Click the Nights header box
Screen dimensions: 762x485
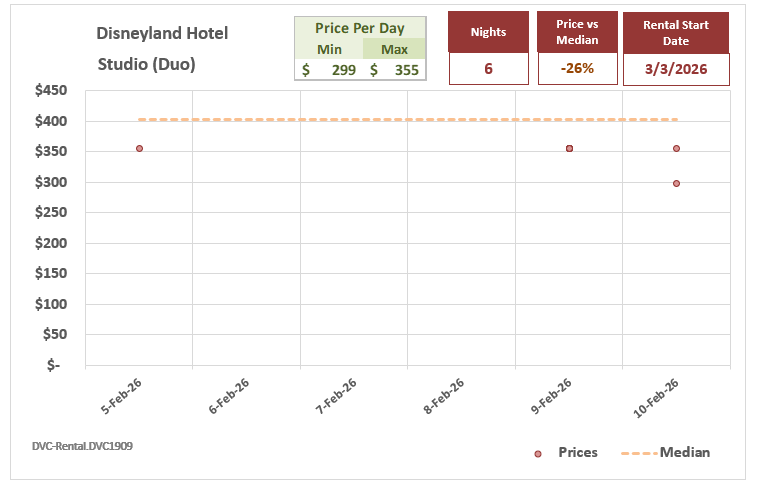pyautogui.click(x=489, y=32)
